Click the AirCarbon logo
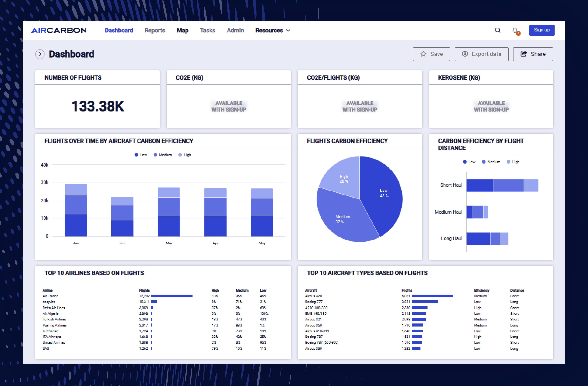The image size is (588, 386). click(x=59, y=30)
